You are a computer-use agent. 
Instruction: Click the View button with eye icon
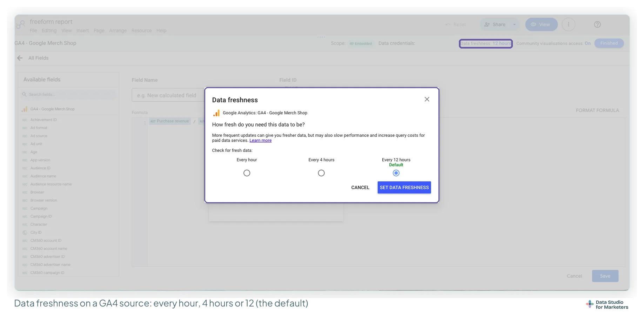[541, 25]
